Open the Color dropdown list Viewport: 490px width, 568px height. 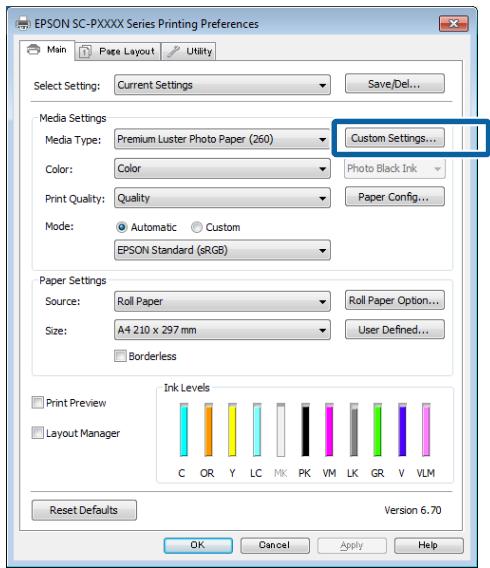point(222,168)
